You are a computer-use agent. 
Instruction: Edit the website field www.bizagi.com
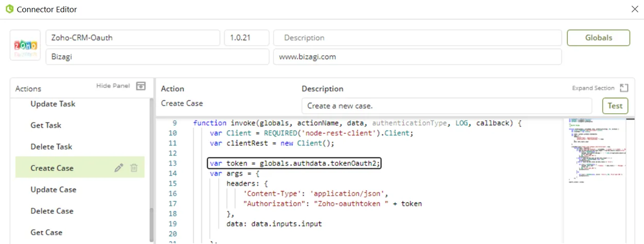[417, 57]
